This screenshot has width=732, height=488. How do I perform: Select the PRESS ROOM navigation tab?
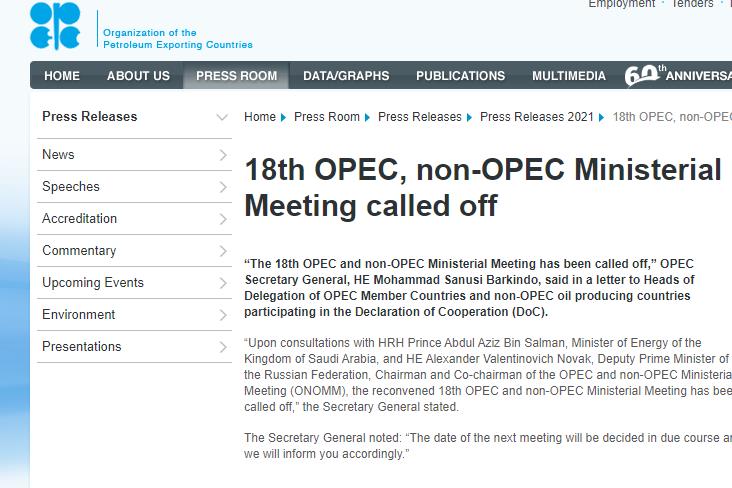coord(236,76)
